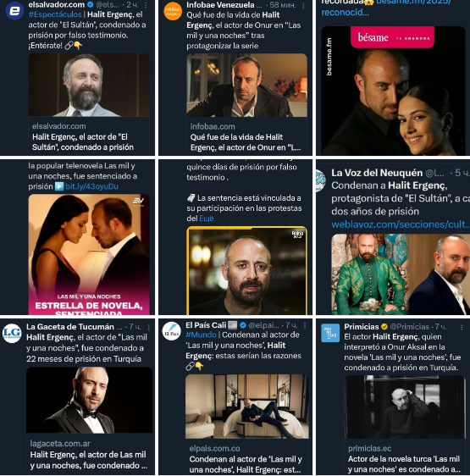Open more options on Infobae Venezuela tweet
Viewport: 470px width, 476px height.
(303, 5)
